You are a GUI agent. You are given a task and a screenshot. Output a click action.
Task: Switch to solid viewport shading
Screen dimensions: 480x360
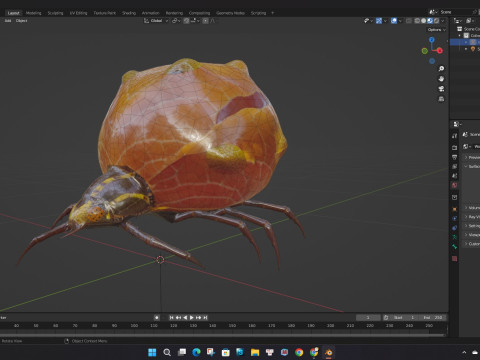pyautogui.click(x=423, y=21)
